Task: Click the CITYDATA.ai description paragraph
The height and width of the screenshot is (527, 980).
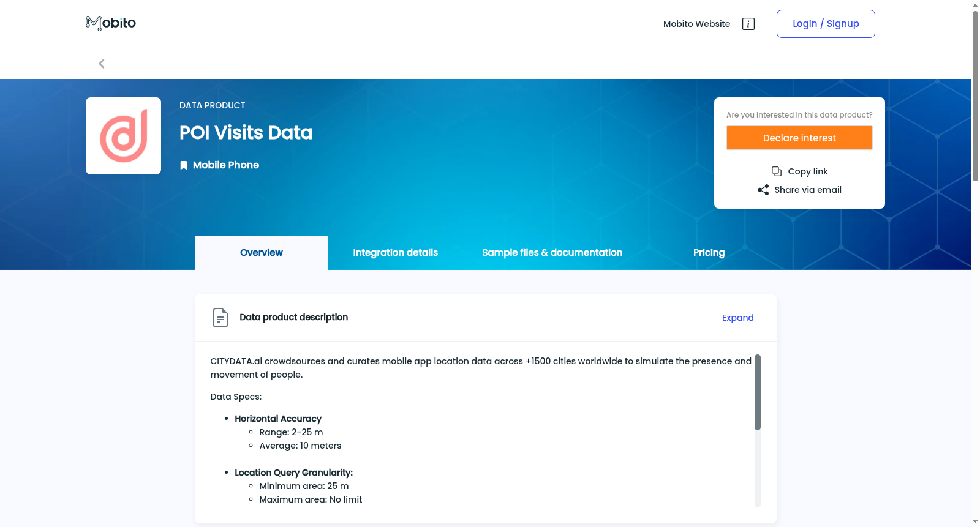Action: (481, 368)
